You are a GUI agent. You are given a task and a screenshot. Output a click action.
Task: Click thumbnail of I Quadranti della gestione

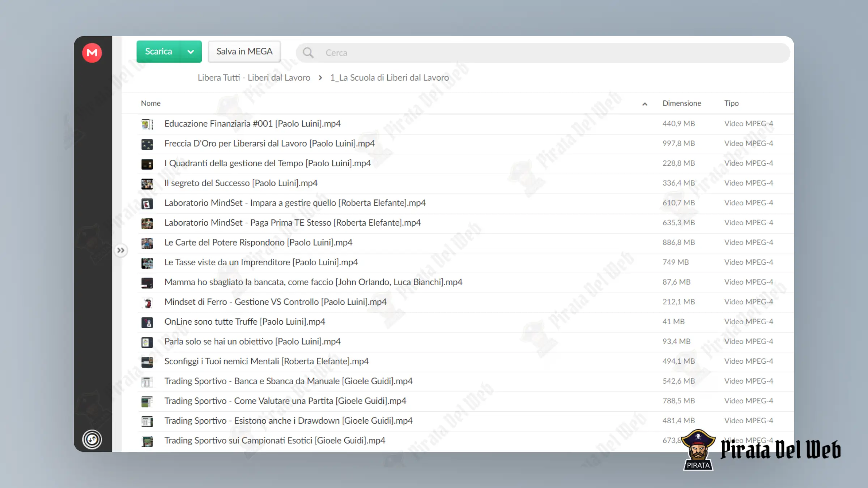click(147, 164)
